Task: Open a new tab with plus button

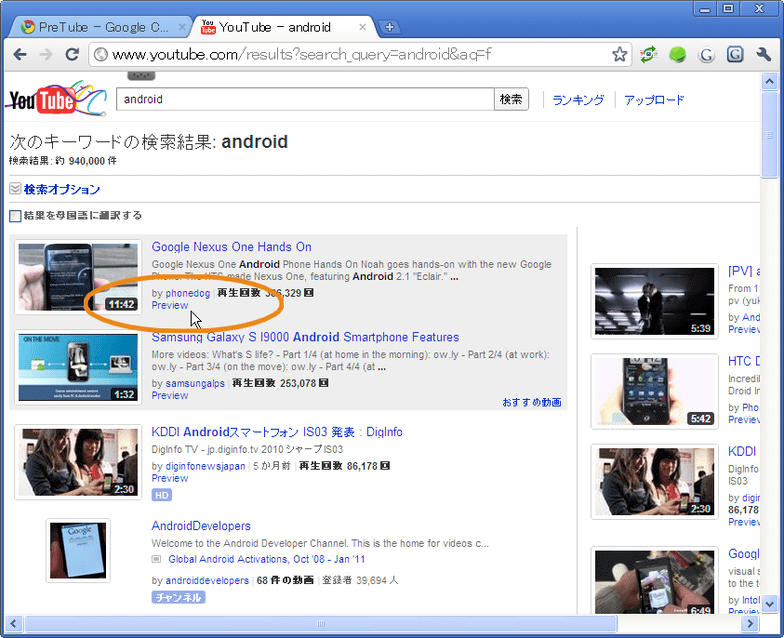Action: point(390,27)
